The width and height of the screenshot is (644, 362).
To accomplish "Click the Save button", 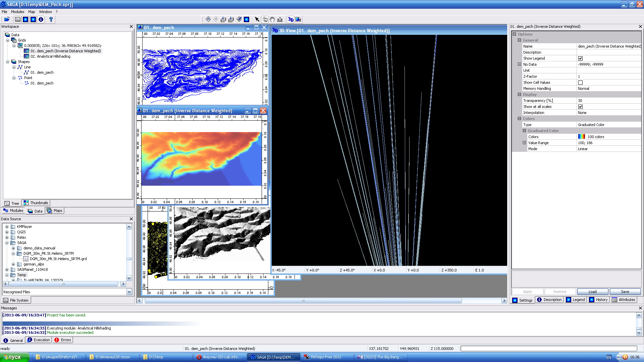I will point(625,292).
